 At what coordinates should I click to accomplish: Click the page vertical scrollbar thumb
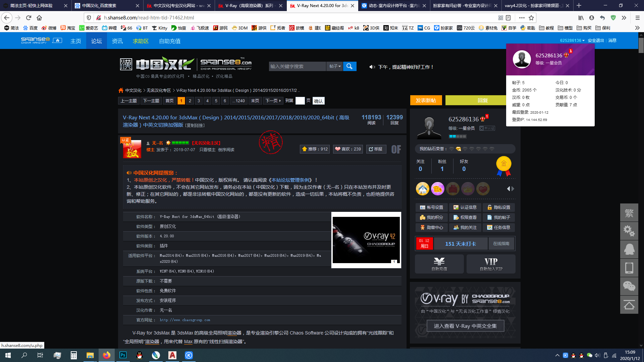[x=641, y=45]
